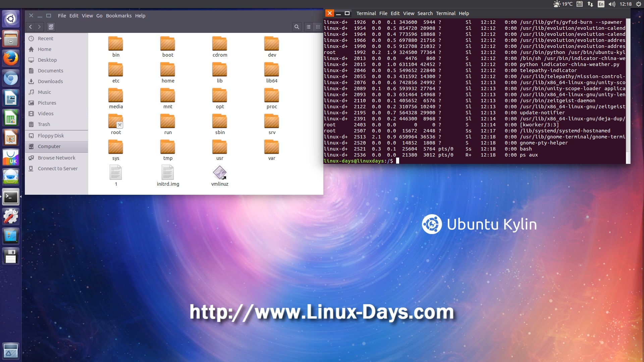Select the cdrom folder
Viewport: 644px width, 362px height.
(x=220, y=47)
